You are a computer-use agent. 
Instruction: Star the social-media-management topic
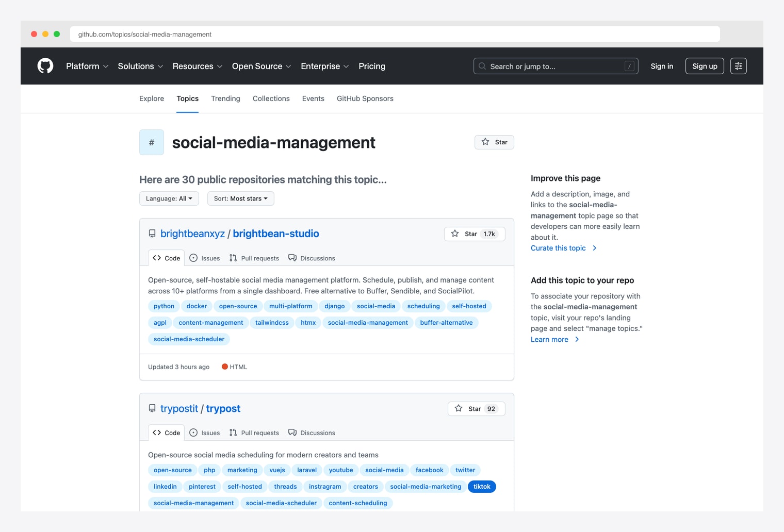tap(494, 142)
